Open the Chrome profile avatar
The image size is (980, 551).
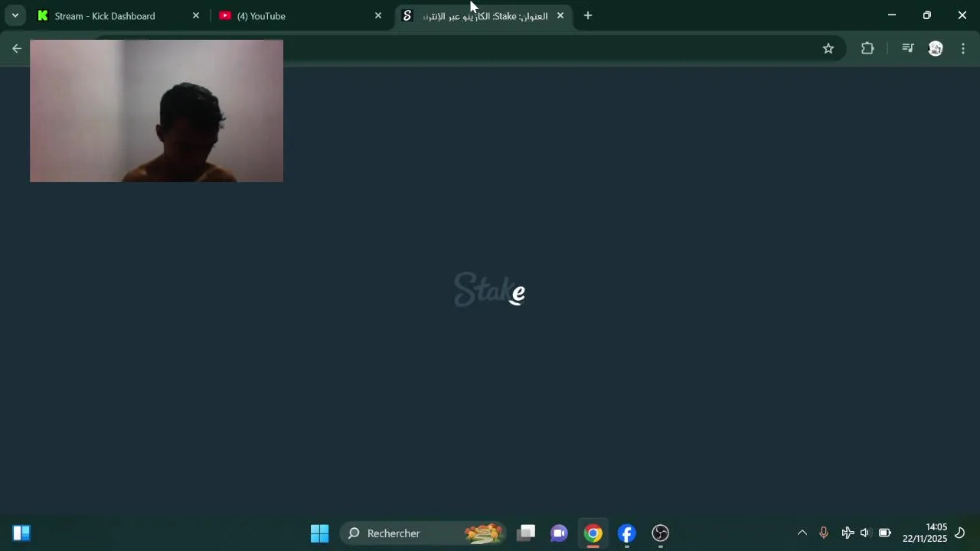point(935,48)
